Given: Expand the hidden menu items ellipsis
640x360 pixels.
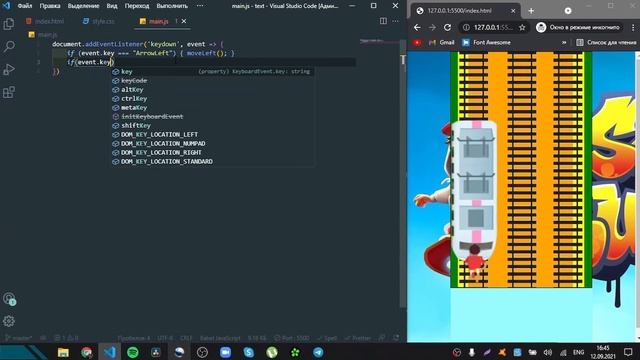Looking at the screenshot, I should click(200, 6).
